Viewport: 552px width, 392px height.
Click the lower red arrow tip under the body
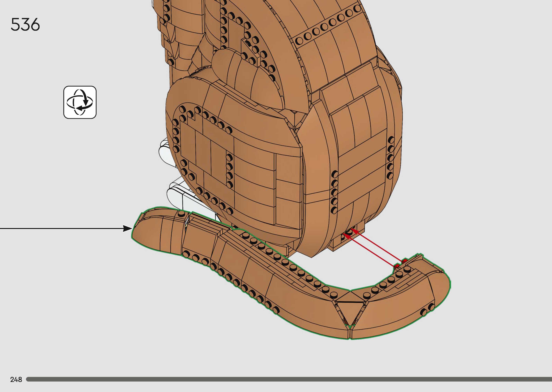(346, 235)
